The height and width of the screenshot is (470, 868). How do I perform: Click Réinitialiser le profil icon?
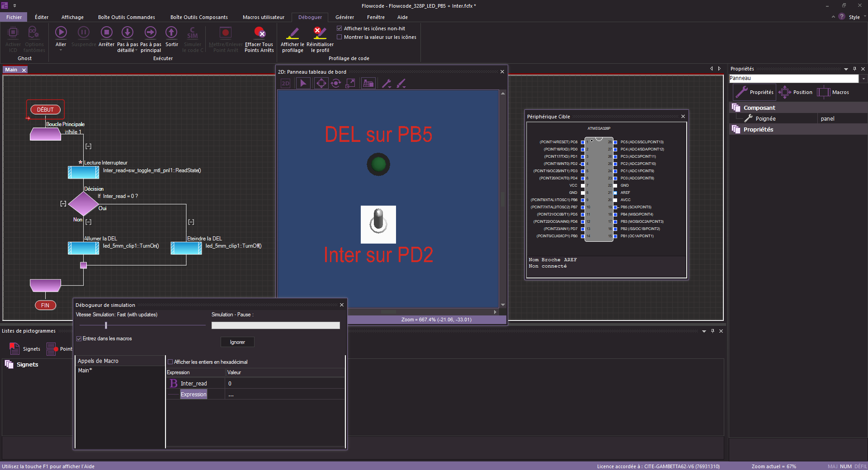(x=320, y=33)
